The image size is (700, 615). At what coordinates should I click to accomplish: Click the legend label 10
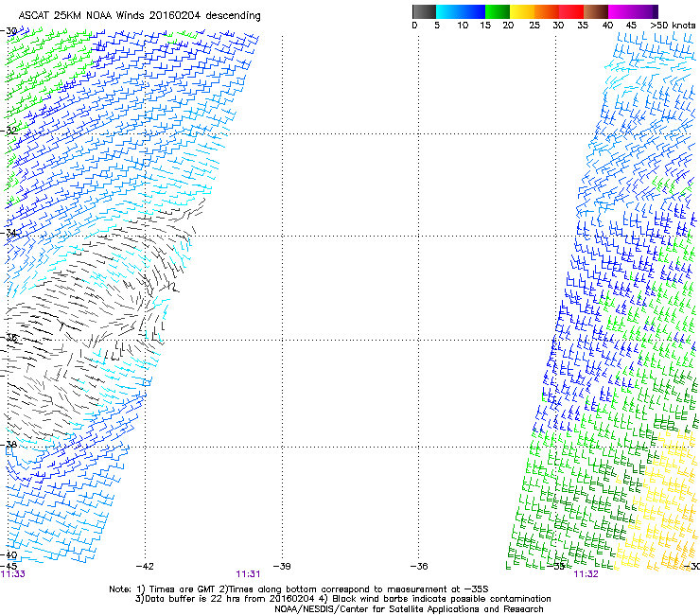pos(463,26)
